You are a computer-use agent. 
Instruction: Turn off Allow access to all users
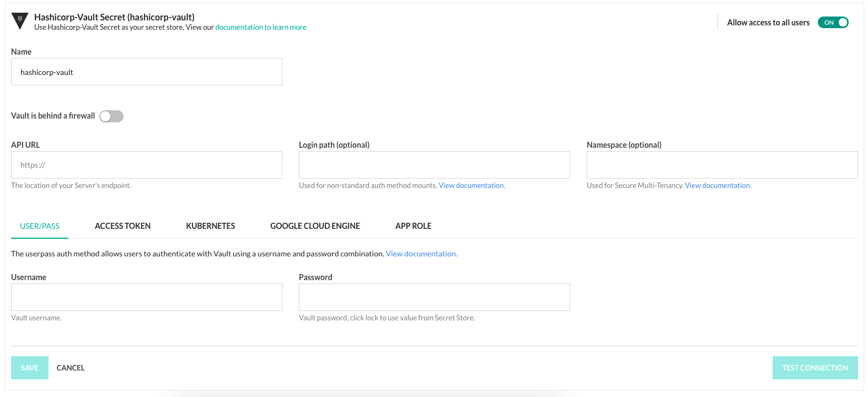tap(833, 23)
